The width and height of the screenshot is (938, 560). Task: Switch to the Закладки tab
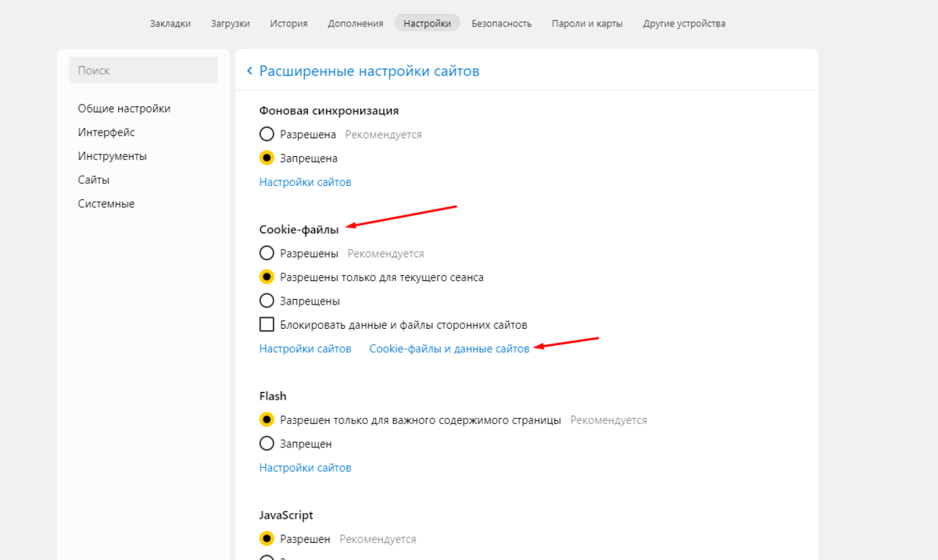click(x=170, y=23)
